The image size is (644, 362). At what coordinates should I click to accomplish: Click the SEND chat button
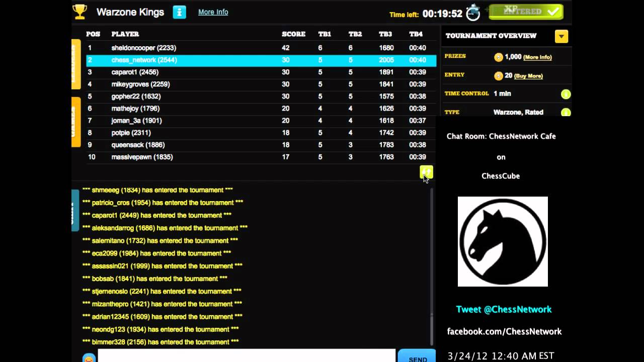pyautogui.click(x=417, y=356)
